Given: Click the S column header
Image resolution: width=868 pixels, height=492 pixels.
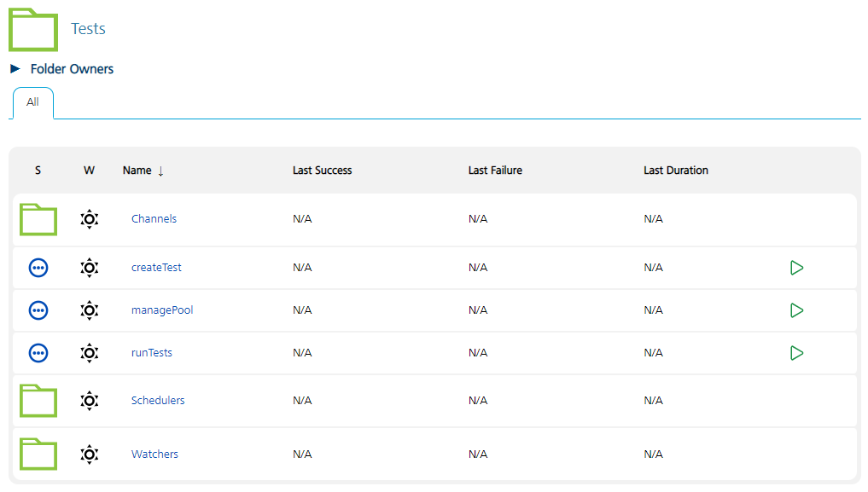Looking at the screenshot, I should (x=38, y=170).
